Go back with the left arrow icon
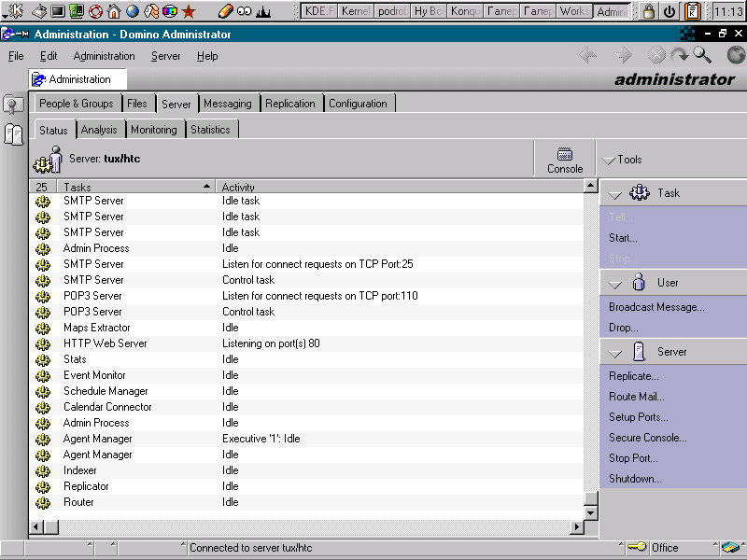 (x=588, y=55)
